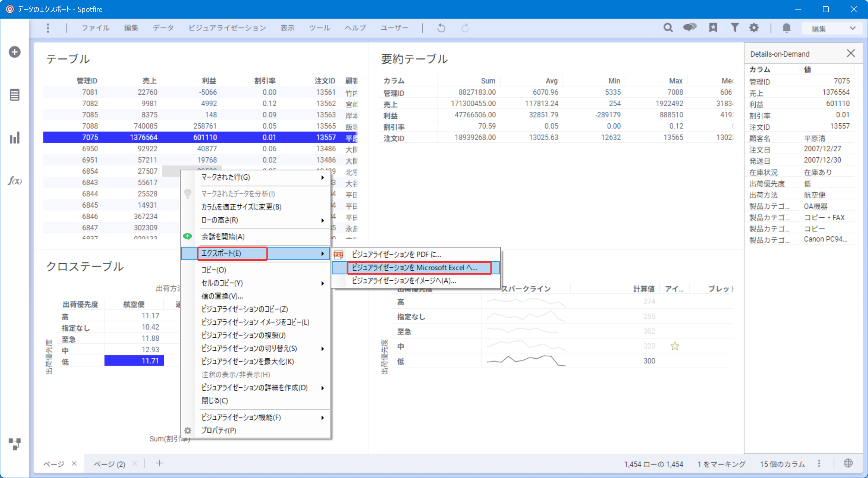Click the globe icon in status bar
The height and width of the screenshot is (478, 868).
tap(848, 463)
